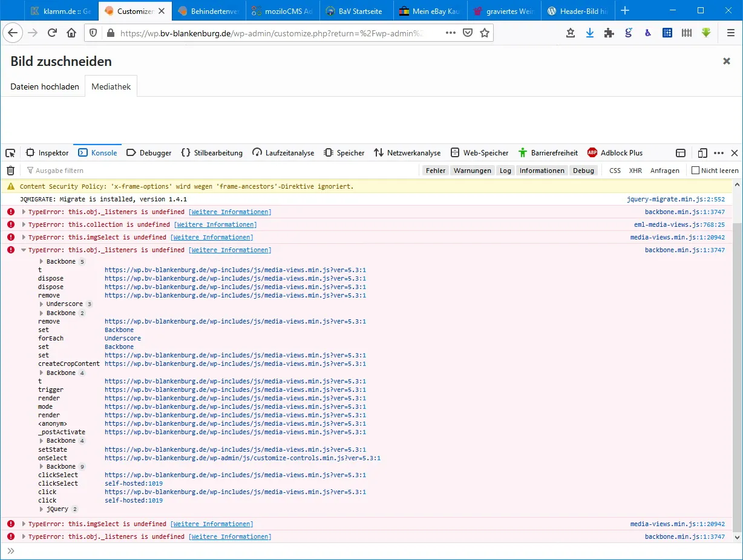The image size is (743, 560).
Task: Reload the page with refresh icon
Action: (53, 33)
